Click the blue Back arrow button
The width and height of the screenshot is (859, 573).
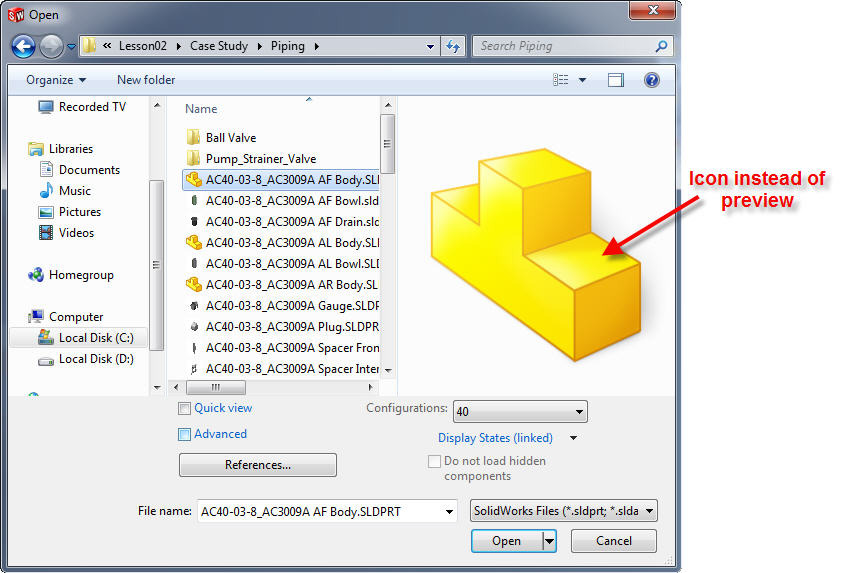pyautogui.click(x=24, y=47)
